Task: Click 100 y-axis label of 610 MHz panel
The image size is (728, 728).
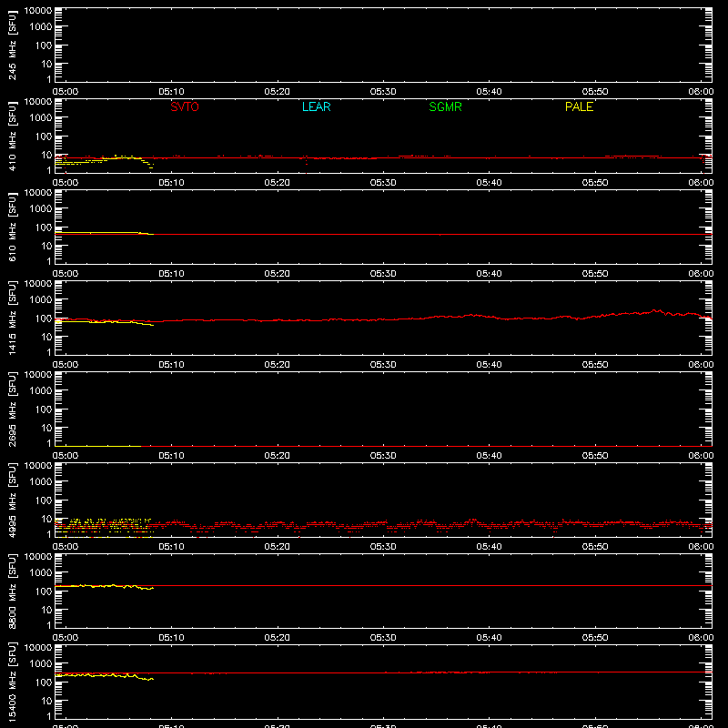Action: (x=44, y=227)
